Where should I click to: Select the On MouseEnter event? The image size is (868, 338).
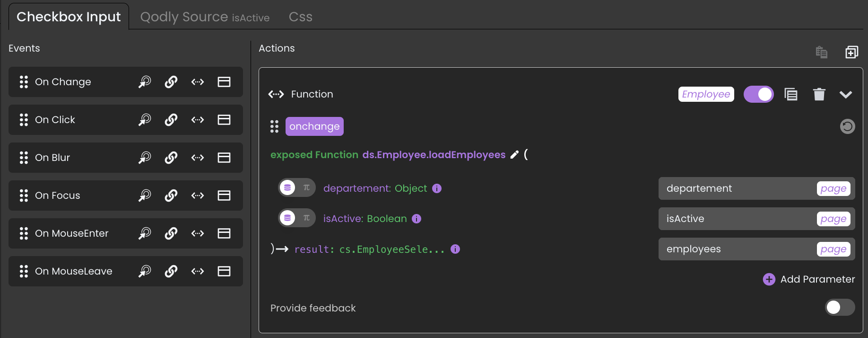(72, 233)
